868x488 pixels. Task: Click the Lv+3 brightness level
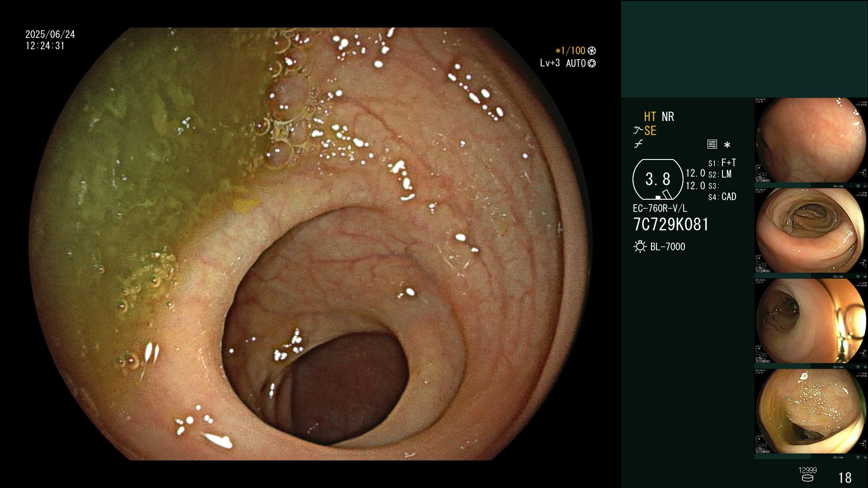550,63
